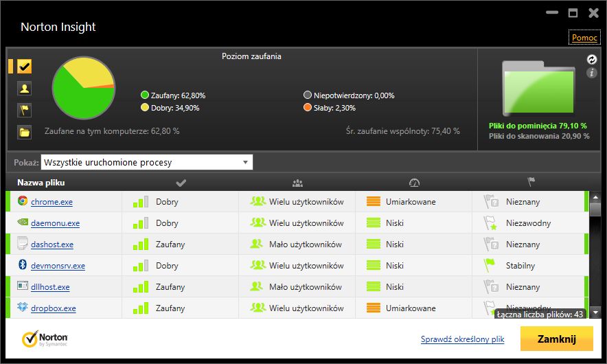Click the Norton by Symantec logo

coord(45,339)
